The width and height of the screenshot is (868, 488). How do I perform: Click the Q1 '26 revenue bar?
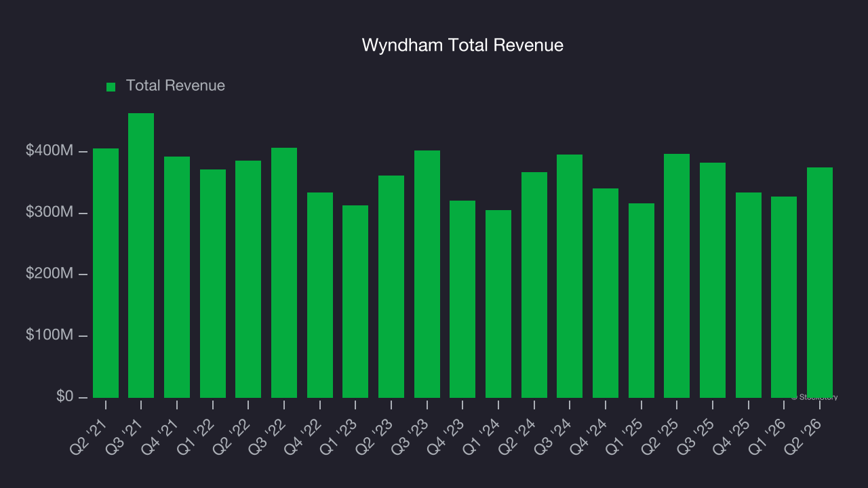click(x=784, y=297)
